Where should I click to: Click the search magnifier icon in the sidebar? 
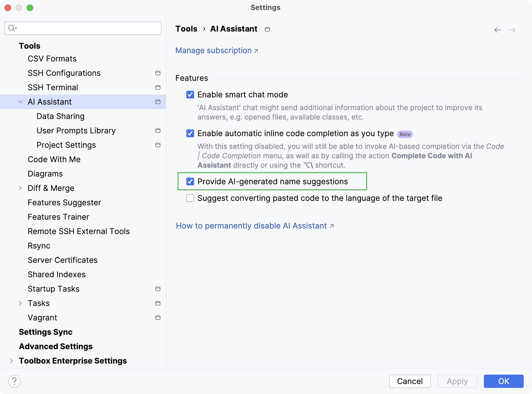[x=12, y=28]
